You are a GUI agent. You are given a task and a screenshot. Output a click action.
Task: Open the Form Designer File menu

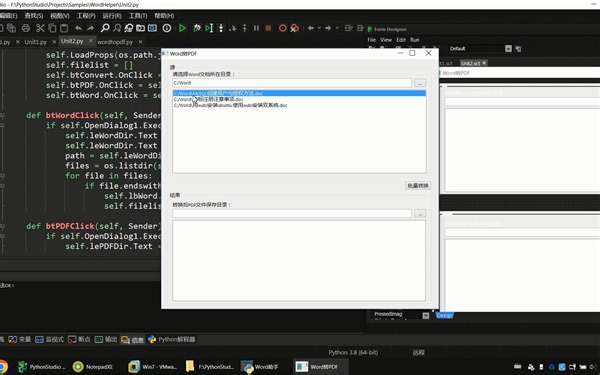pyautogui.click(x=372, y=40)
